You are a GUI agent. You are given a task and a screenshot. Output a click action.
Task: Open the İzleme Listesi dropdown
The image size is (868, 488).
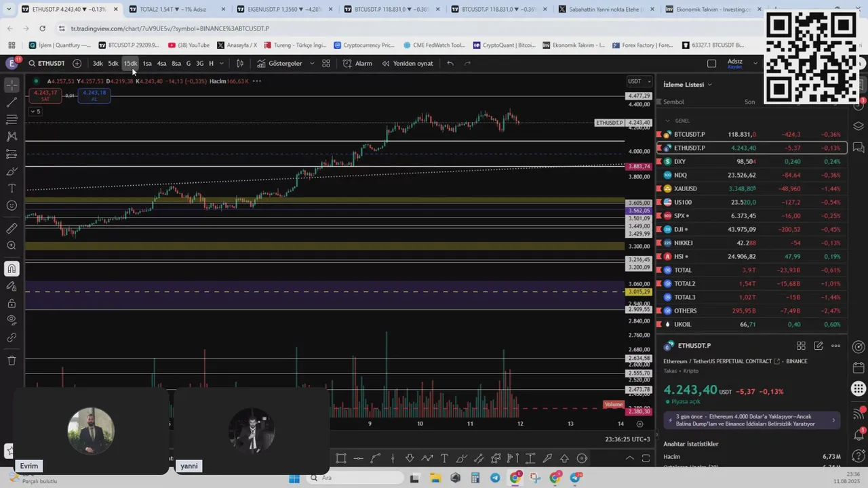(688, 84)
